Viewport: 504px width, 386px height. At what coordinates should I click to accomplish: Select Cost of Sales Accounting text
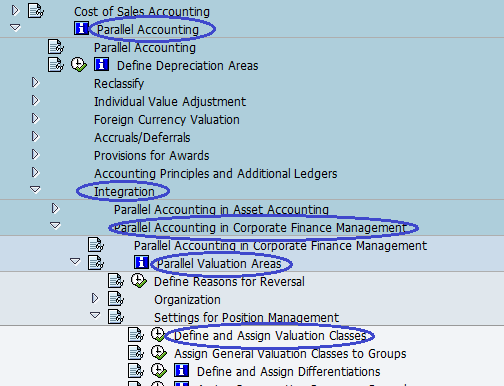(142, 12)
